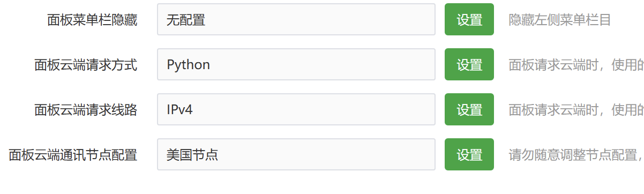Click the 面板菜单栏隐藏 label
Viewport: 644px width, 194px height.
click(x=92, y=20)
